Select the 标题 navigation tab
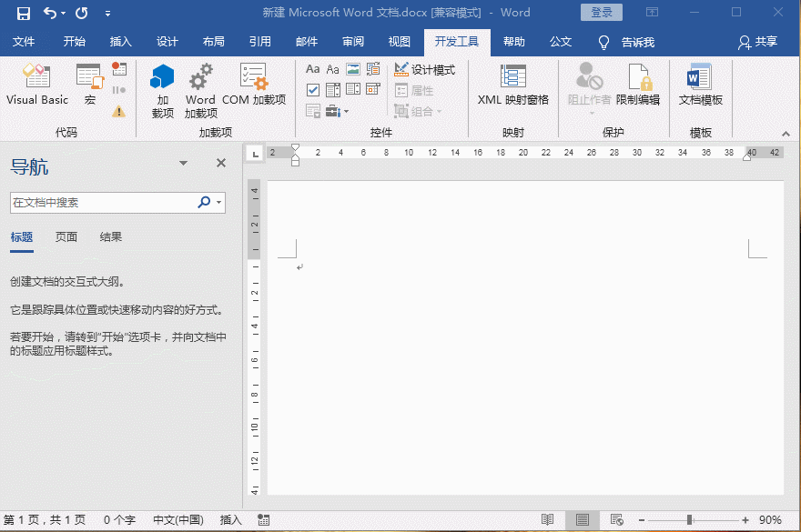Screen dimensions: 801x532 (22, 236)
